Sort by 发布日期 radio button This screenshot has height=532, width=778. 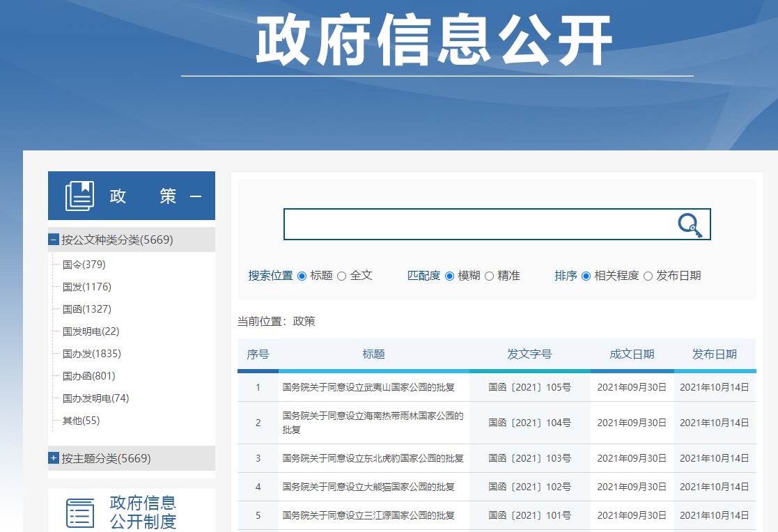pyautogui.click(x=648, y=276)
